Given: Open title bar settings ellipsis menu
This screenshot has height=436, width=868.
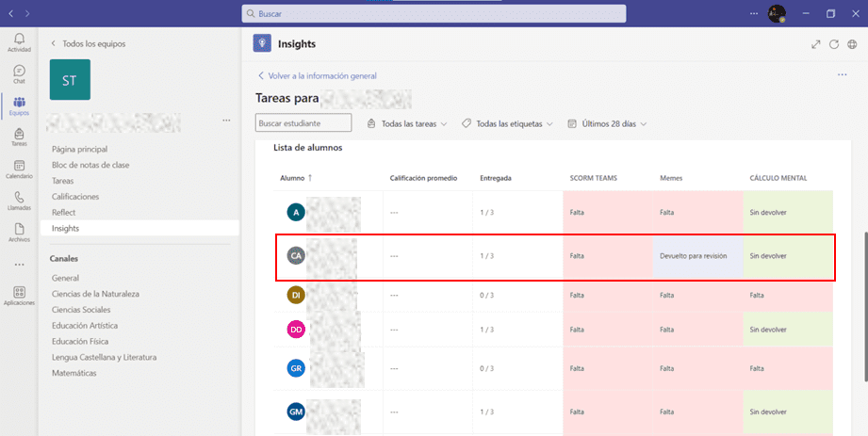Looking at the screenshot, I should pos(755,13).
